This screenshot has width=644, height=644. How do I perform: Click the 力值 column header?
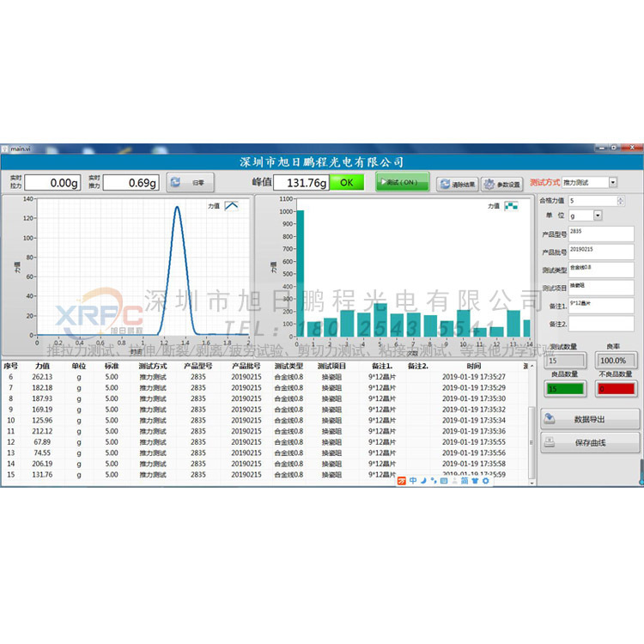42,366
